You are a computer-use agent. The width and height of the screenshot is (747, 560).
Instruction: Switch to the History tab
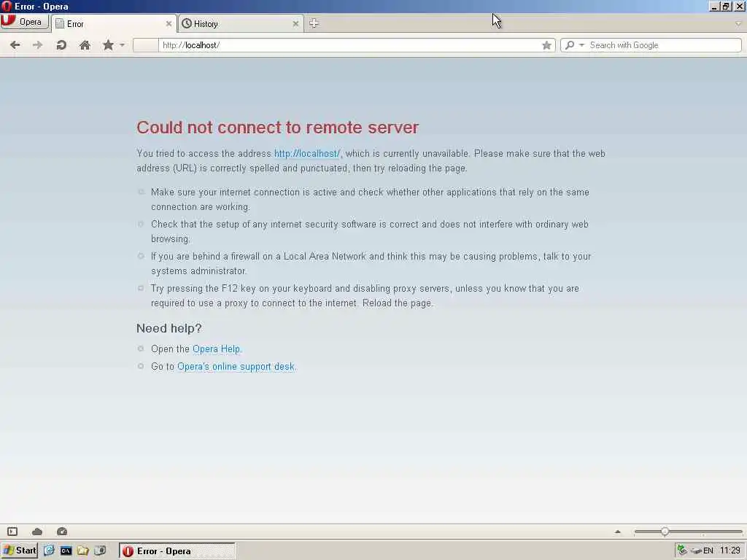(241, 24)
